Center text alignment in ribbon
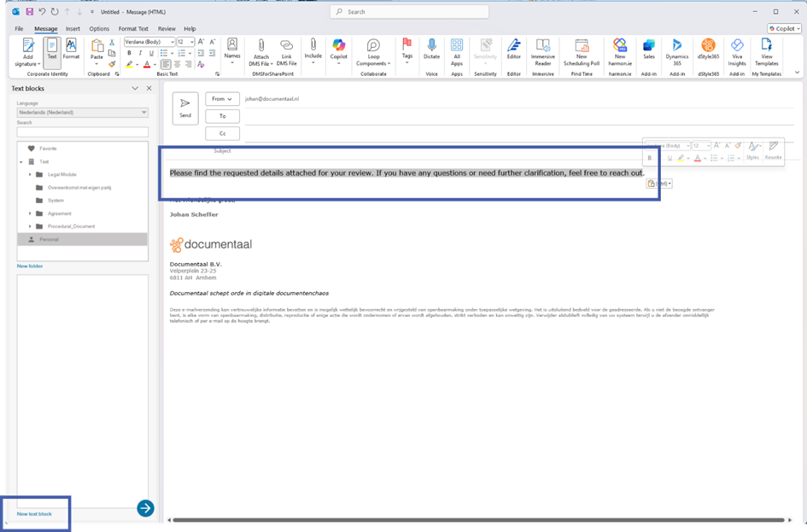Image resolution: width=807 pixels, height=532 pixels. click(177, 64)
